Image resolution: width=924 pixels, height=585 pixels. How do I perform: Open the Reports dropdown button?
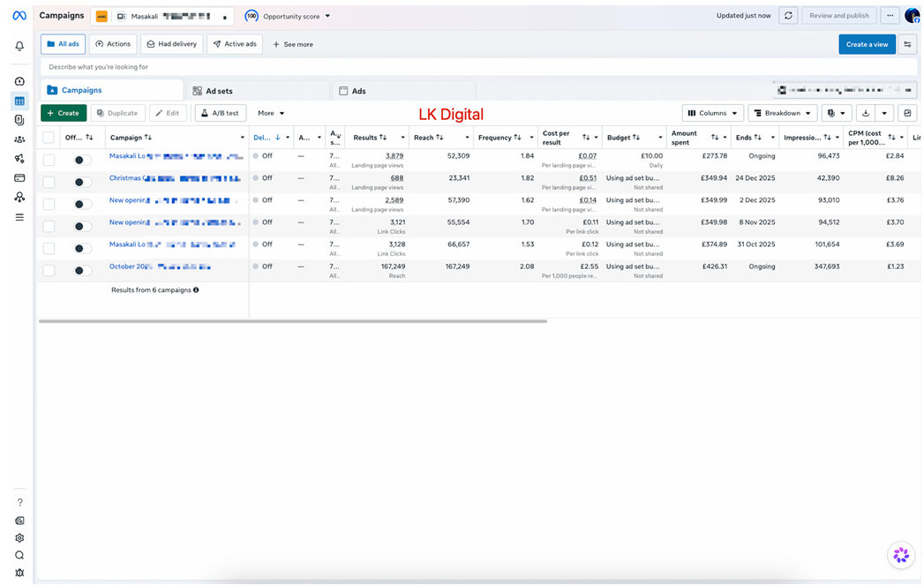point(837,113)
